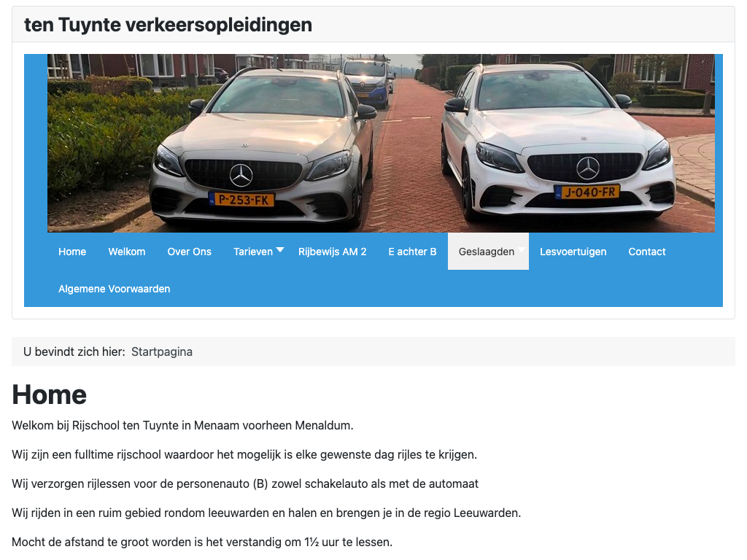Image resolution: width=747 pixels, height=560 pixels.
Task: Open Algemene Voorwaarden link
Action: 114,289
